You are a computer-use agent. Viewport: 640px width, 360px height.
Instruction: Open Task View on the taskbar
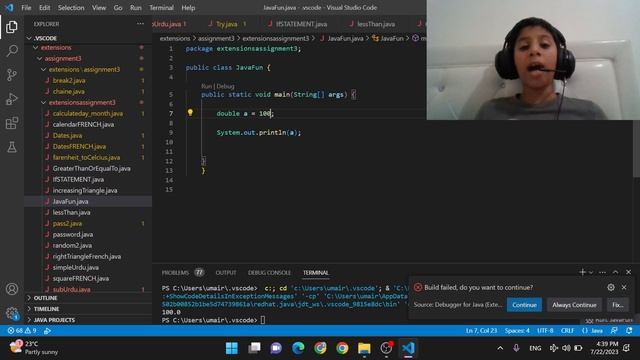click(254, 348)
